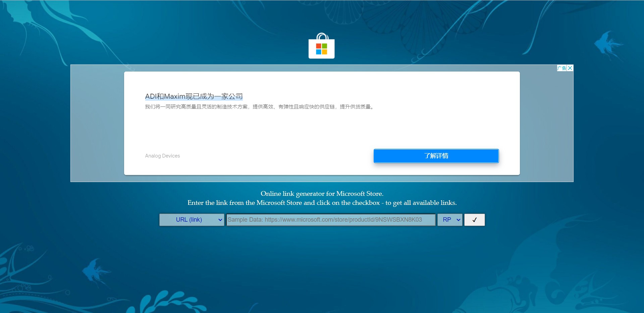Open the RP ring selection dropdown
Image resolution: width=644 pixels, height=313 pixels.
(x=450, y=220)
